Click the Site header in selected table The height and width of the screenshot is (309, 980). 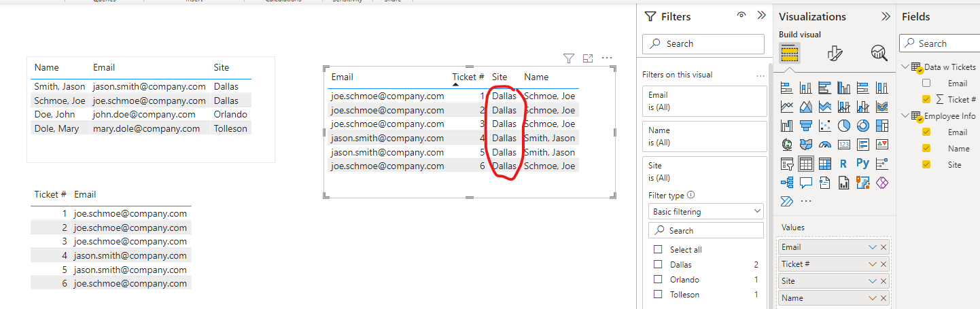tap(500, 77)
